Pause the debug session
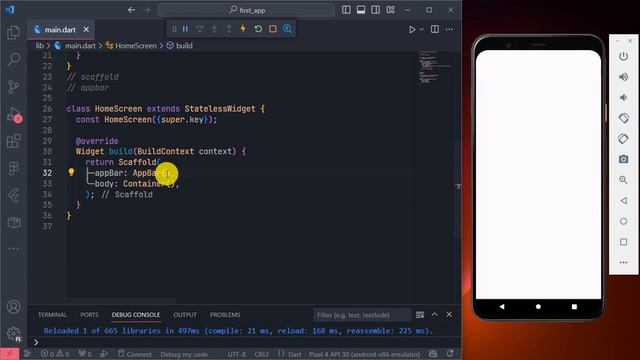 click(185, 29)
